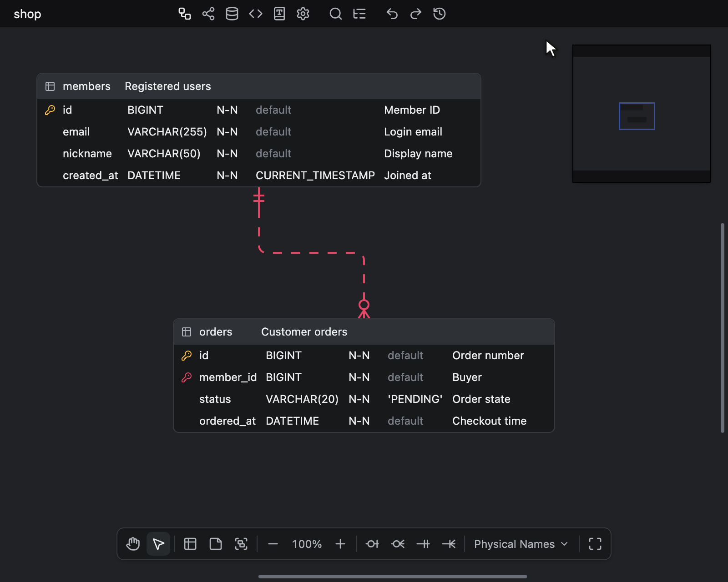Select the members table name
Viewport: 728px width, 582px height.
(x=86, y=86)
